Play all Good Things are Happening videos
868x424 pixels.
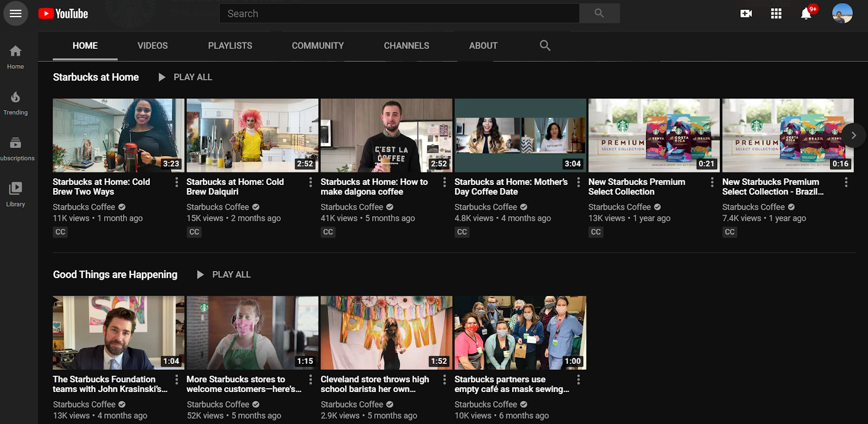point(224,274)
